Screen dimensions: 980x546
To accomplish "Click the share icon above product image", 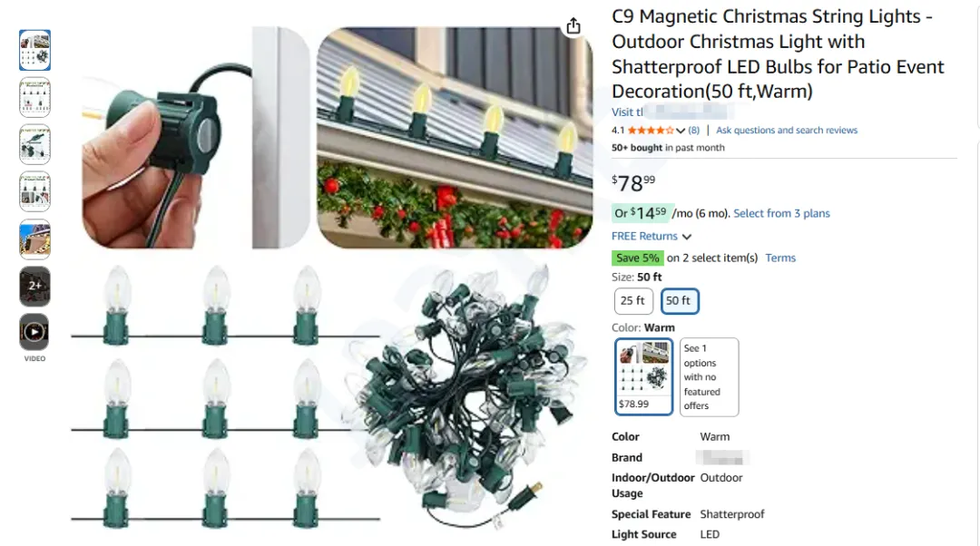I will point(573,26).
